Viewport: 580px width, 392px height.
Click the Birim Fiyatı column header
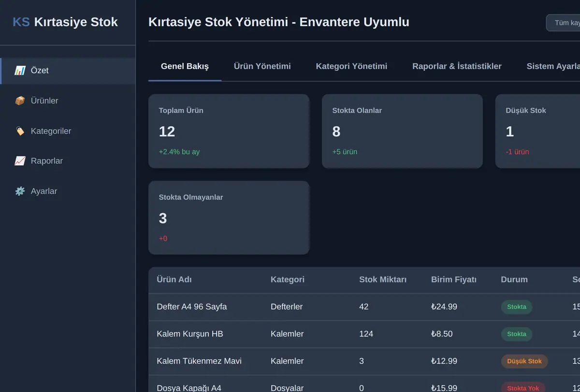click(454, 279)
